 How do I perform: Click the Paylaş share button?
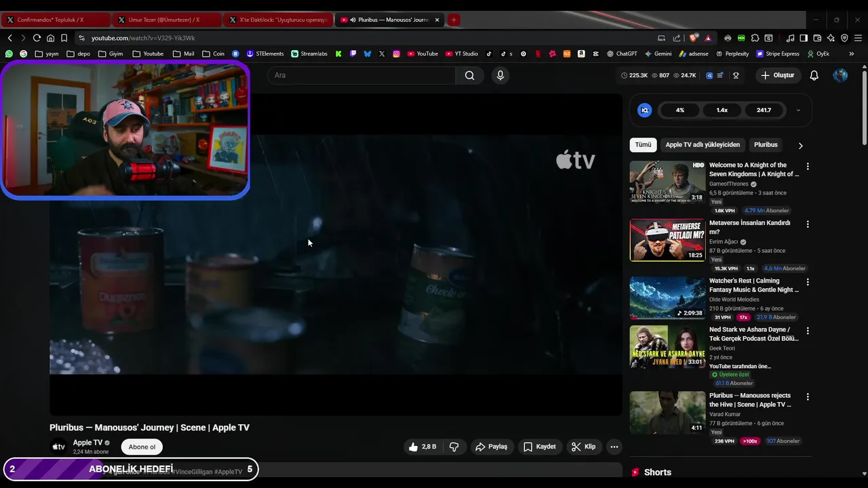tap(492, 447)
